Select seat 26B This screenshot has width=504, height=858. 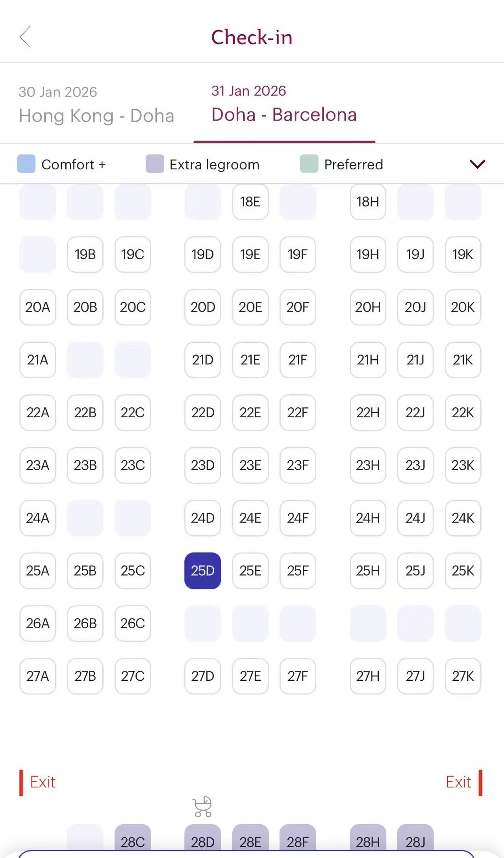coord(85,623)
